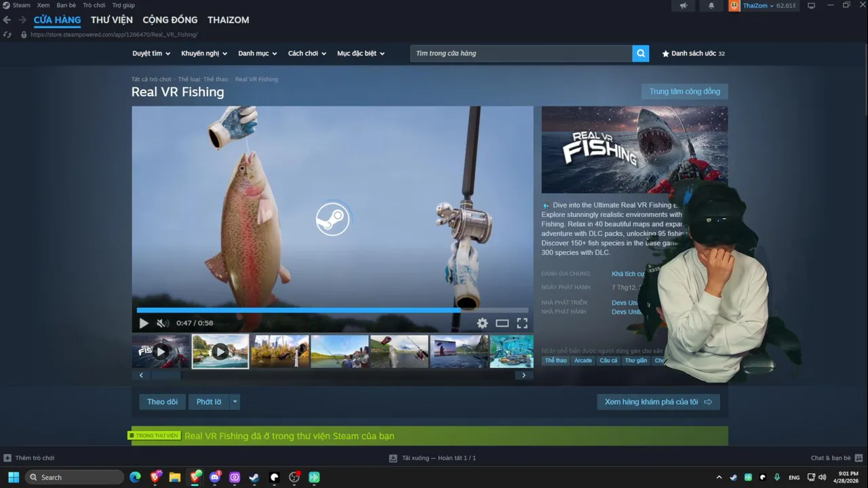This screenshot has width=868, height=488.
Task: Click the Steam icon in system tray
Action: pyautogui.click(x=733, y=477)
